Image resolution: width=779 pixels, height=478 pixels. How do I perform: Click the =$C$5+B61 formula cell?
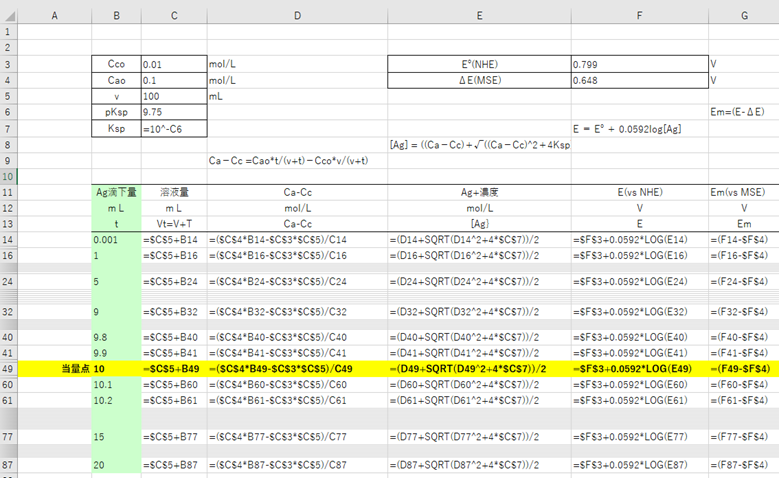(174, 400)
